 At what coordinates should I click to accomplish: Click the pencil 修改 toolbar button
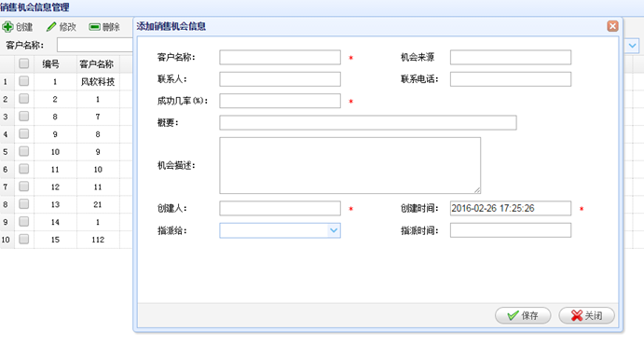pos(62,27)
